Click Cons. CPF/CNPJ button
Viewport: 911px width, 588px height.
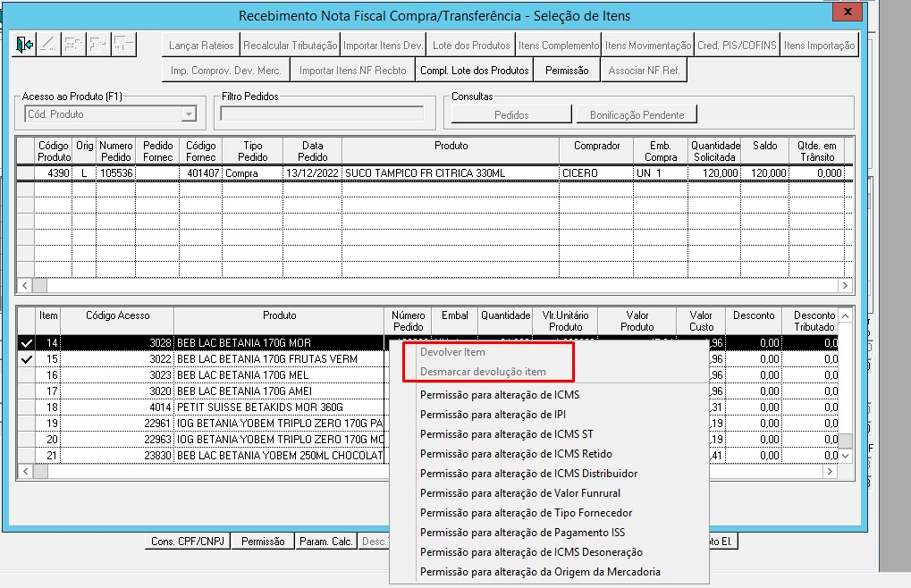pyautogui.click(x=187, y=541)
